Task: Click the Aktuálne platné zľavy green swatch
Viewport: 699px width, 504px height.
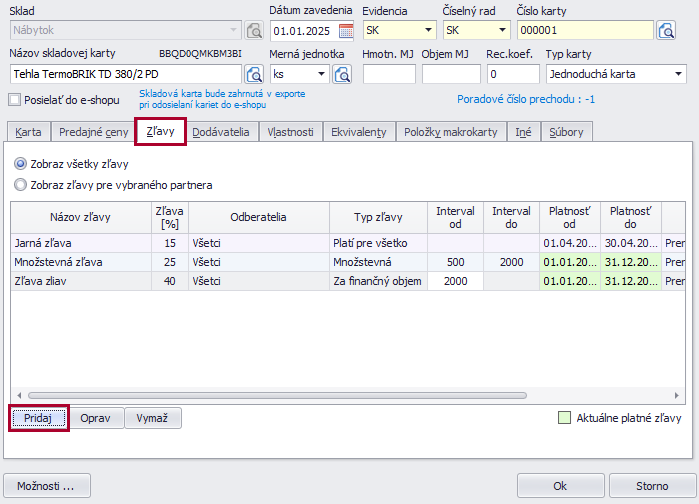Action: [x=564, y=418]
